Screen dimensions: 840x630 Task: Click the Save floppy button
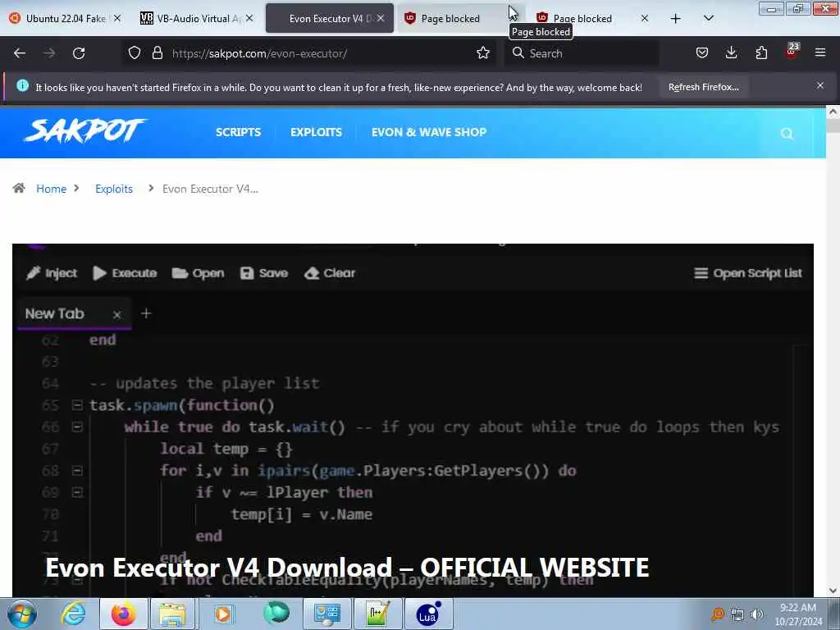point(264,273)
